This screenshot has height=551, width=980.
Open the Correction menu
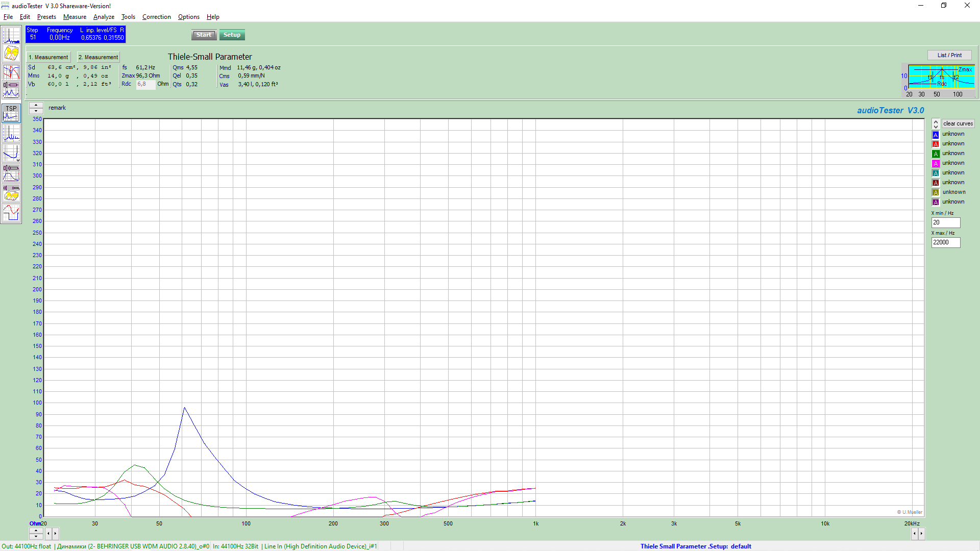tap(156, 17)
